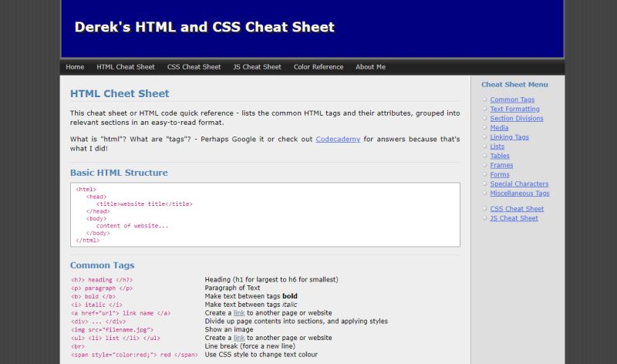Click the '<title>website title</title>' code line
This screenshot has width=617, height=364.
coord(144,204)
